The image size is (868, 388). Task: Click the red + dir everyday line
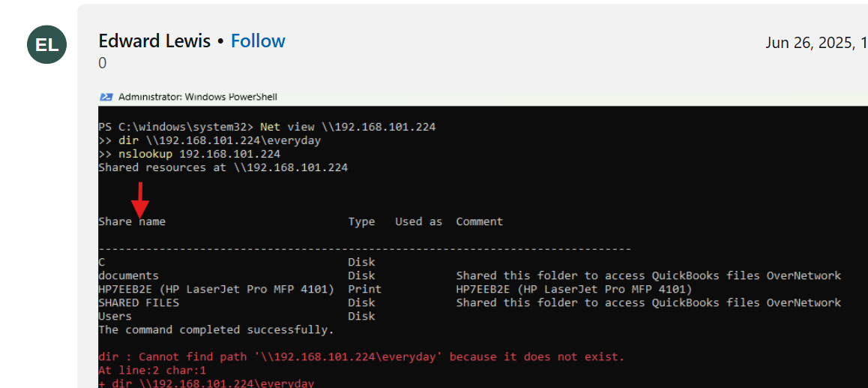point(206,383)
